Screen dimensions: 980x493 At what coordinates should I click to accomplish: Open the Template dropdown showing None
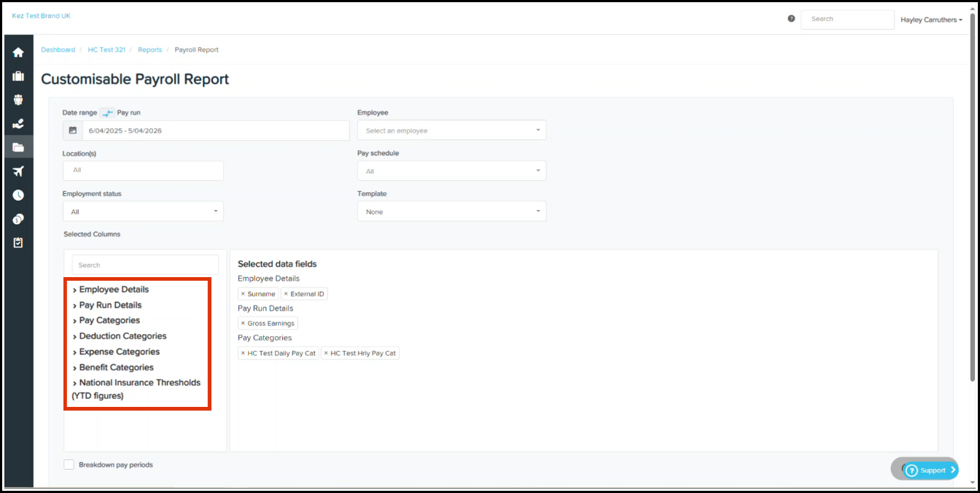coord(451,211)
